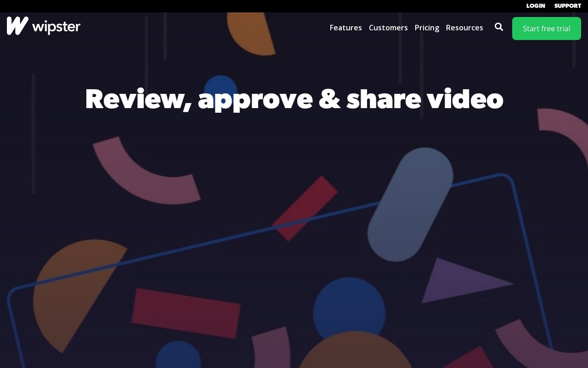The image size is (588, 368).
Task: Open the Features menu
Action: pos(345,28)
